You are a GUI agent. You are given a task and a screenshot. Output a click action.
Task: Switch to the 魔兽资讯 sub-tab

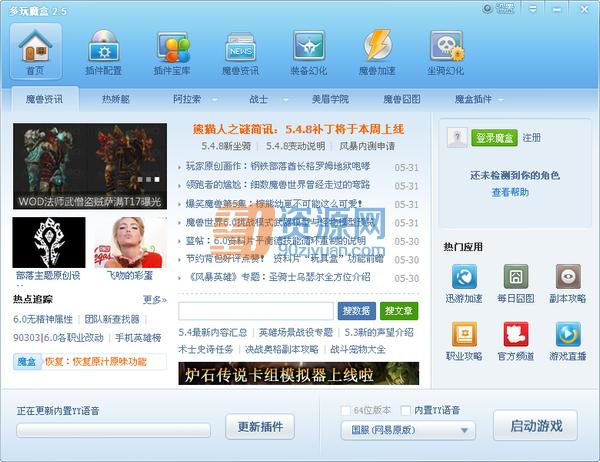pyautogui.click(x=45, y=100)
